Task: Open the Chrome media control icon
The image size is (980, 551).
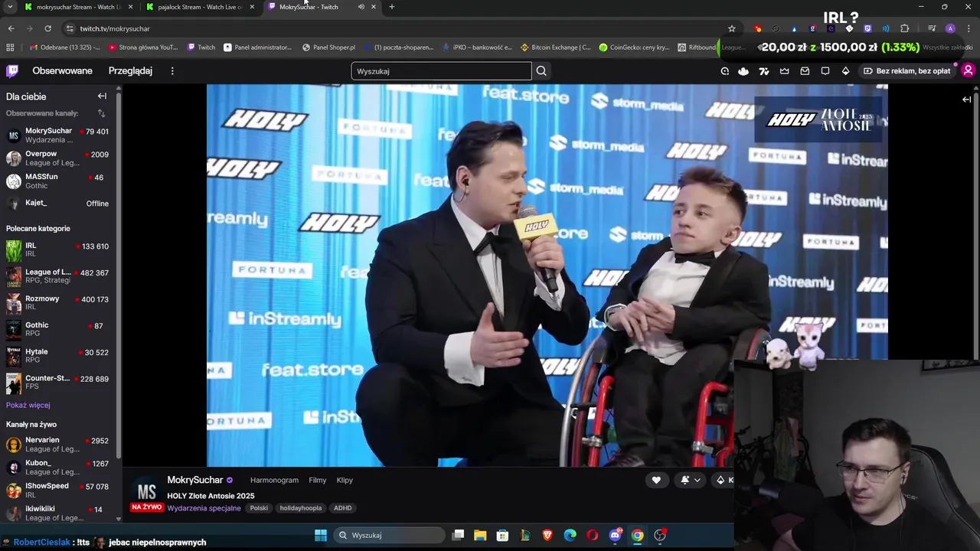Action: point(932,28)
